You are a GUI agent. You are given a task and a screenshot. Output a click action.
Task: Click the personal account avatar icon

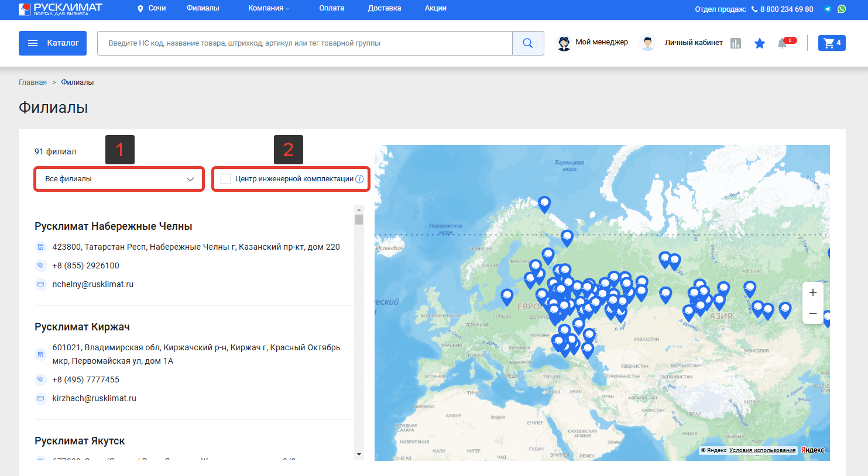(x=647, y=43)
